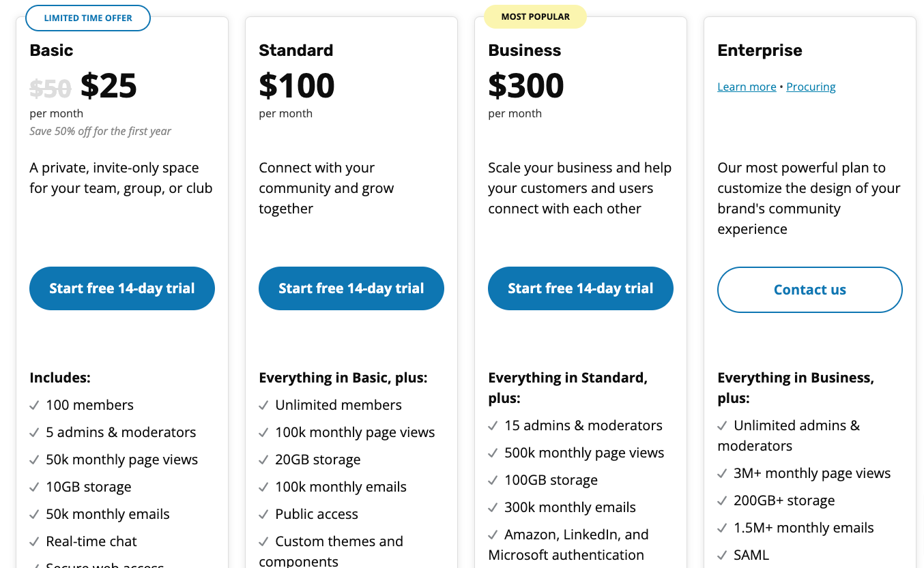Click the checkmark next to Real-time chat

click(x=33, y=541)
